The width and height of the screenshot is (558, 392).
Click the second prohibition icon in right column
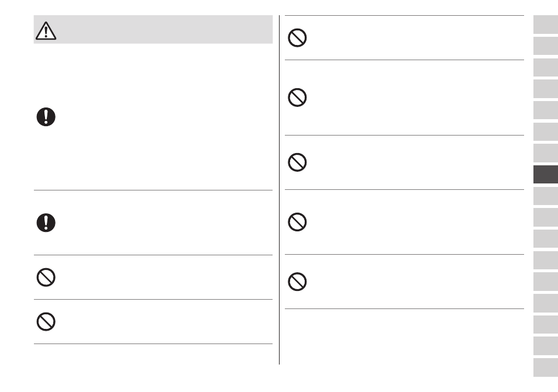[x=297, y=98]
